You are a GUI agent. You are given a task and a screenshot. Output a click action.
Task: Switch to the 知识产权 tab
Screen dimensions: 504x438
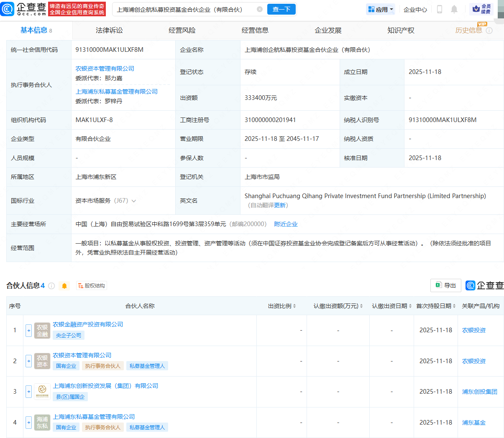point(400,31)
